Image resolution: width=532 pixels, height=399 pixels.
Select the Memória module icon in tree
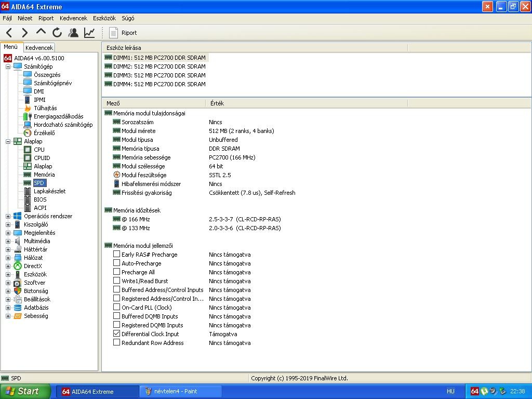coord(28,175)
